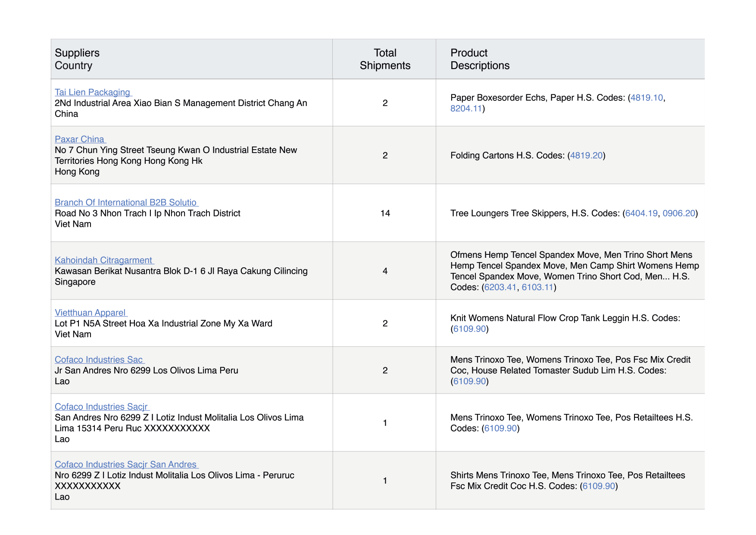756x535 pixels.
Task: Click the 'Singapore' country text
Action: [x=75, y=282]
